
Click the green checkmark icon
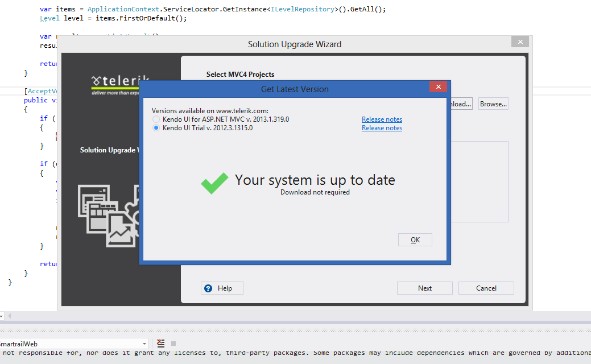214,183
